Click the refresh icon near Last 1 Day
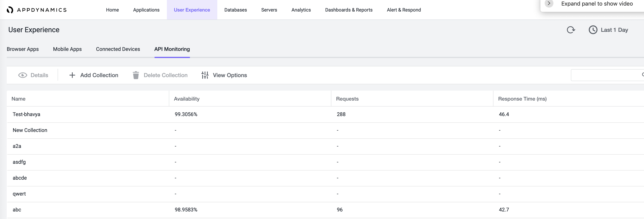The width and height of the screenshot is (644, 219). tap(571, 30)
